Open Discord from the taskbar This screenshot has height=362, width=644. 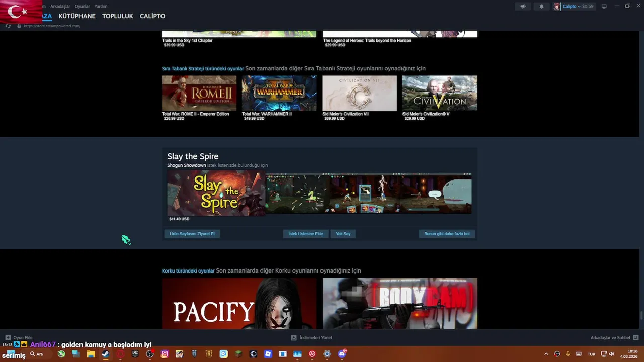tap(342, 354)
